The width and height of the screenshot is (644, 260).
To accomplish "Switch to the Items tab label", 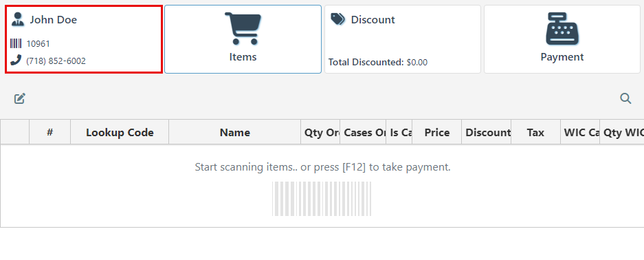I will pos(243,57).
